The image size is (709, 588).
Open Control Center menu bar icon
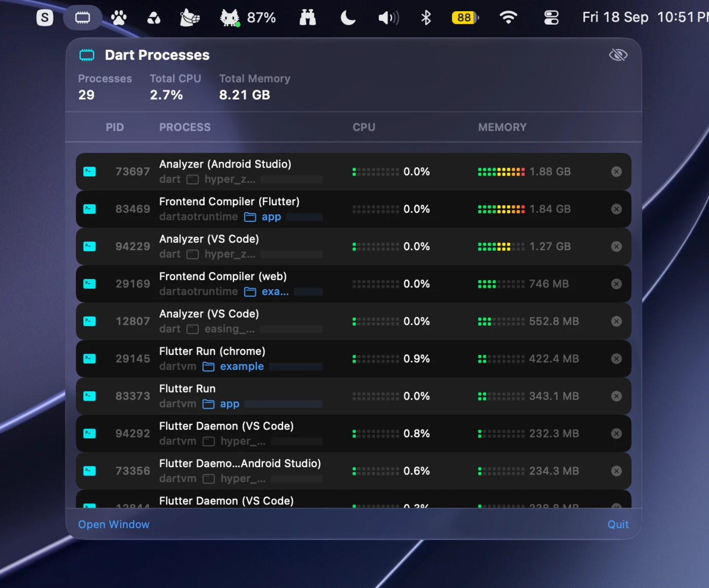coord(551,18)
